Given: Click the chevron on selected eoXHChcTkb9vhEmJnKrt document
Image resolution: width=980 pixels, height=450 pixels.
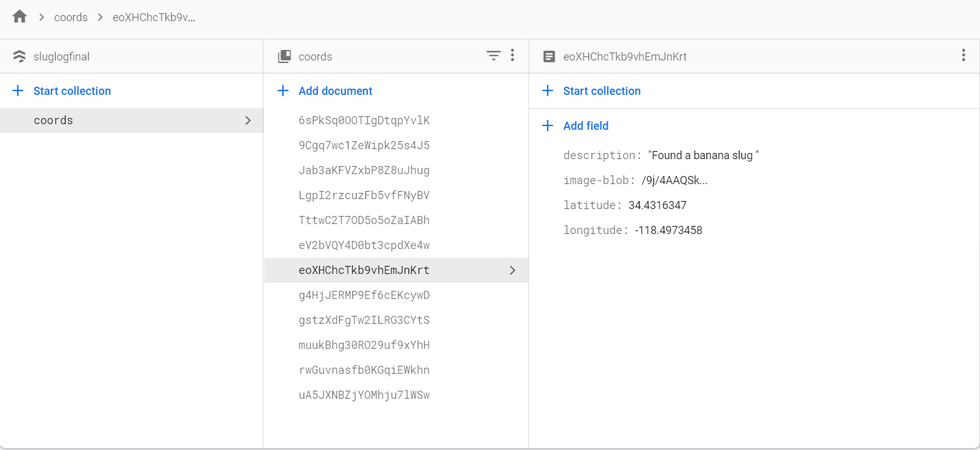Looking at the screenshot, I should click(513, 270).
